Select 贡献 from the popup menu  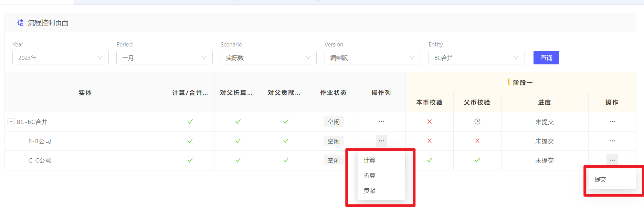point(370,191)
